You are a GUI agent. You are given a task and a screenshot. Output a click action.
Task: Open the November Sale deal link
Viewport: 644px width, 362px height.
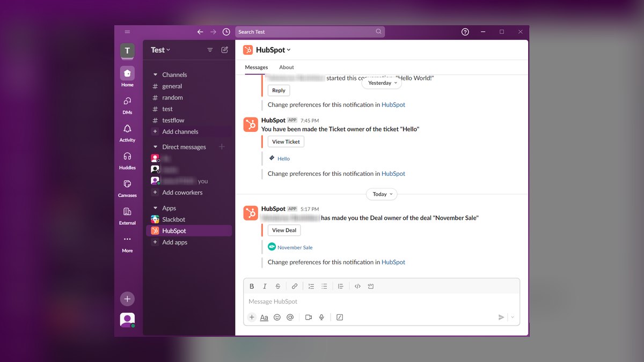295,247
